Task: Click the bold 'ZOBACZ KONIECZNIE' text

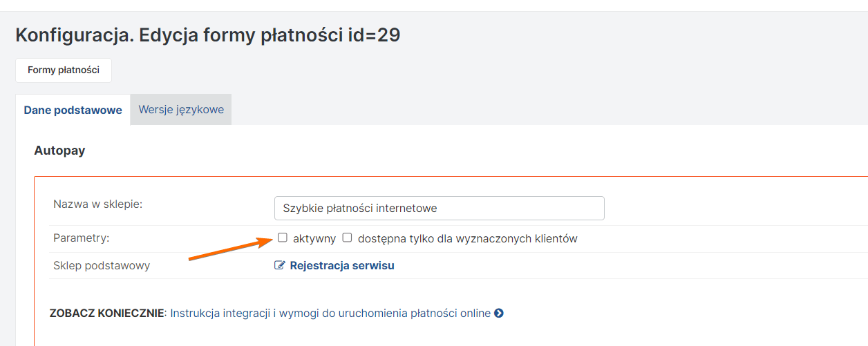Action: [x=107, y=314]
